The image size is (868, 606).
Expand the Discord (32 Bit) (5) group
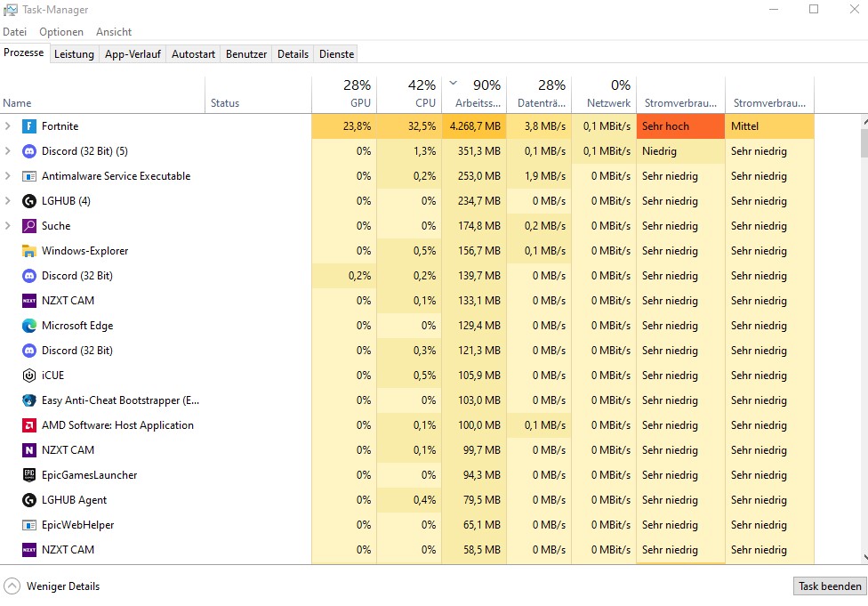(x=8, y=151)
